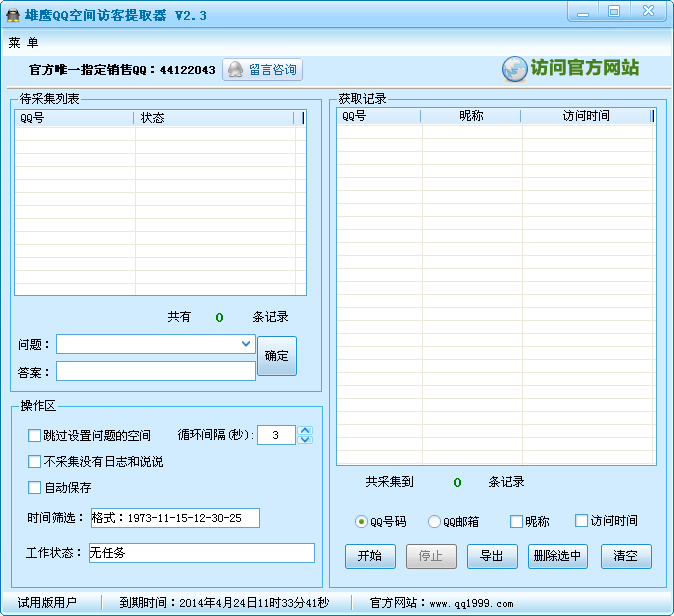Click the globe icon beside 访问官方网站
Image resolution: width=674 pixels, height=616 pixels.
click(514, 69)
